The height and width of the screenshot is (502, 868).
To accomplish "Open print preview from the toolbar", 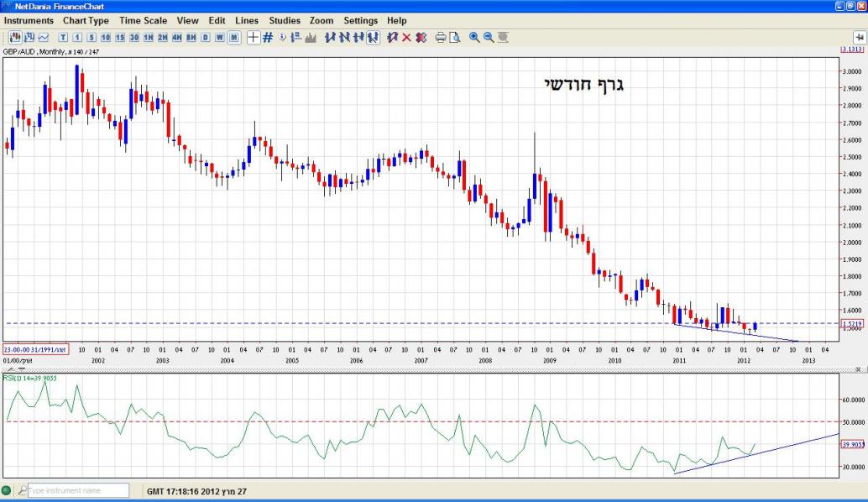I will point(454,37).
